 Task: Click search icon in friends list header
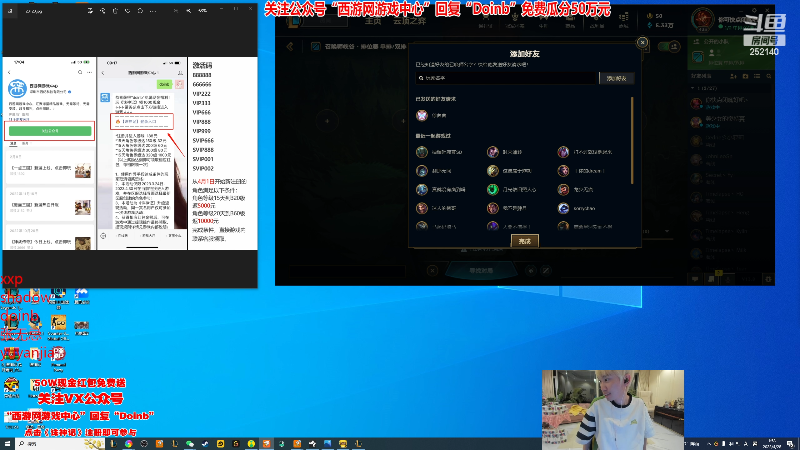click(769, 76)
